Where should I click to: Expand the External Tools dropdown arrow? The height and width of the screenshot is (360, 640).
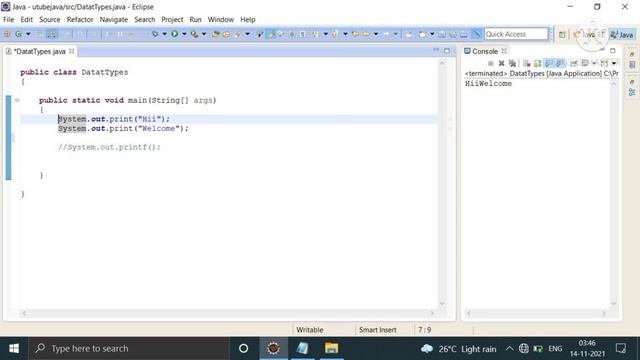[x=204, y=34]
